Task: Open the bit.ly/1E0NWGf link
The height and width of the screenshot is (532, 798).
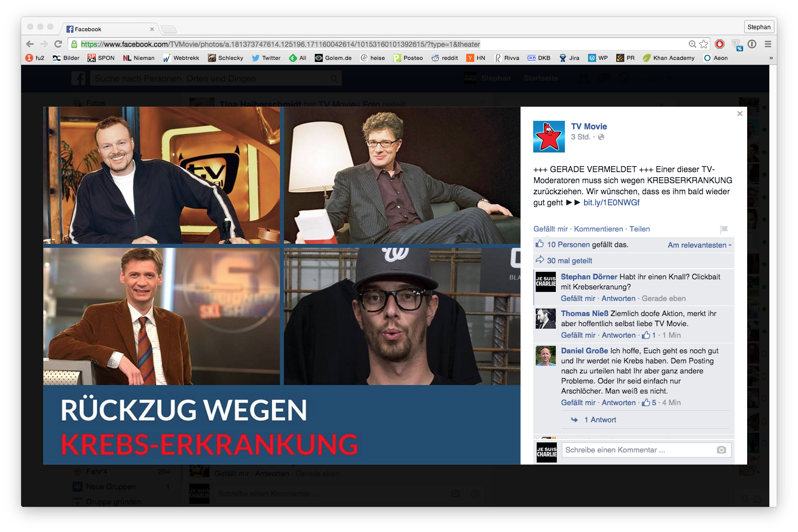Action: pos(611,202)
